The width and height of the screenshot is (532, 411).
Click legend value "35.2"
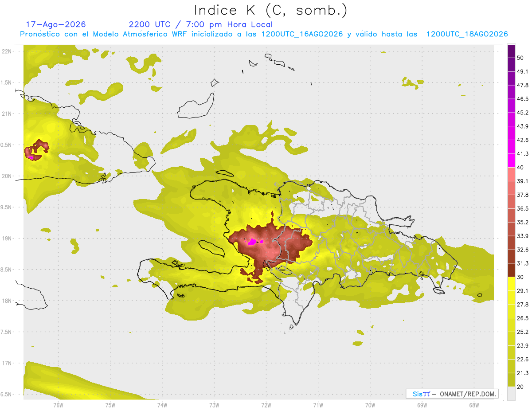coord(523,222)
